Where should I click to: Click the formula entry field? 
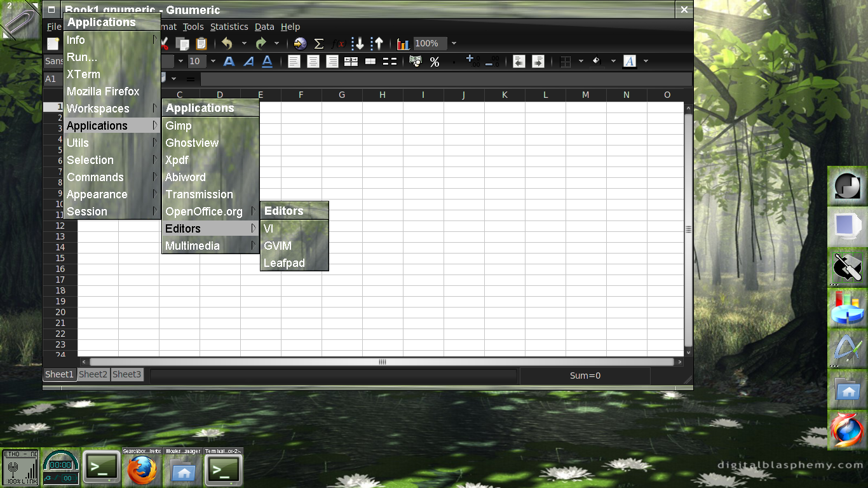coord(446,79)
